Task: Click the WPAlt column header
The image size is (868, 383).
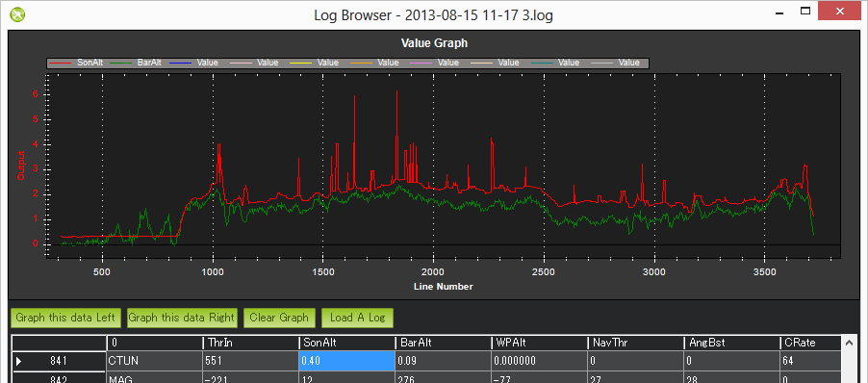Action: click(540, 344)
